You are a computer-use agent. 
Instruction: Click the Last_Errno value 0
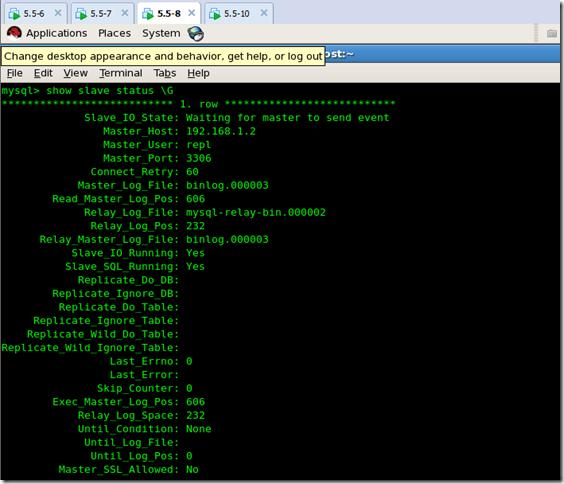tap(189, 361)
